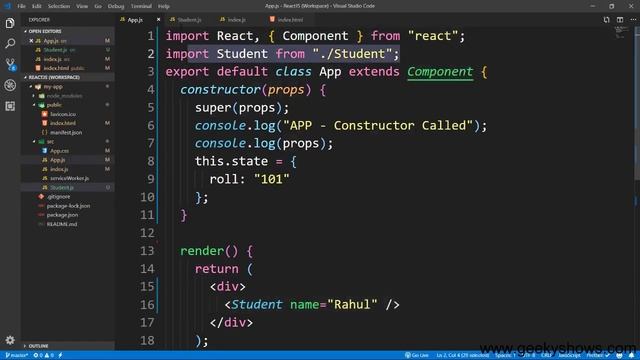Click the underlined Component class name
Screen dimensions: 640x360
point(440,72)
